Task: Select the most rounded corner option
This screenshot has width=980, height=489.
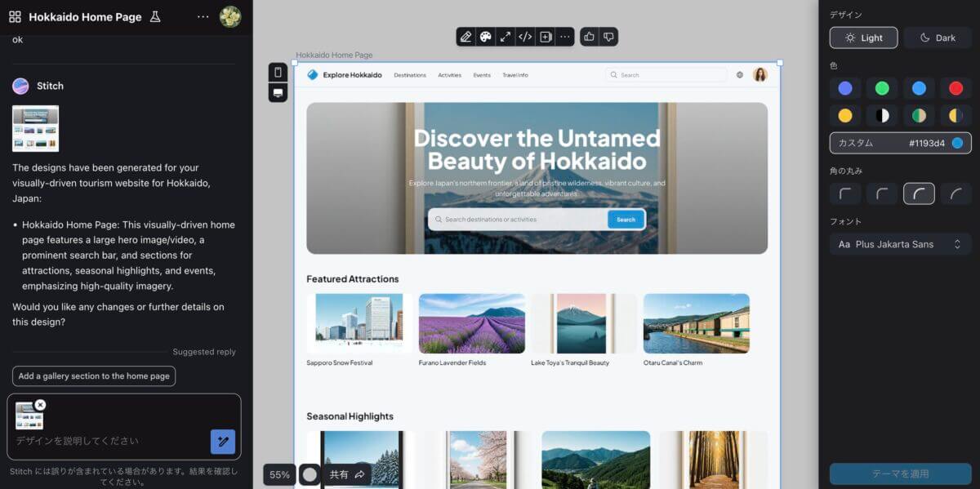Action: pos(955,193)
